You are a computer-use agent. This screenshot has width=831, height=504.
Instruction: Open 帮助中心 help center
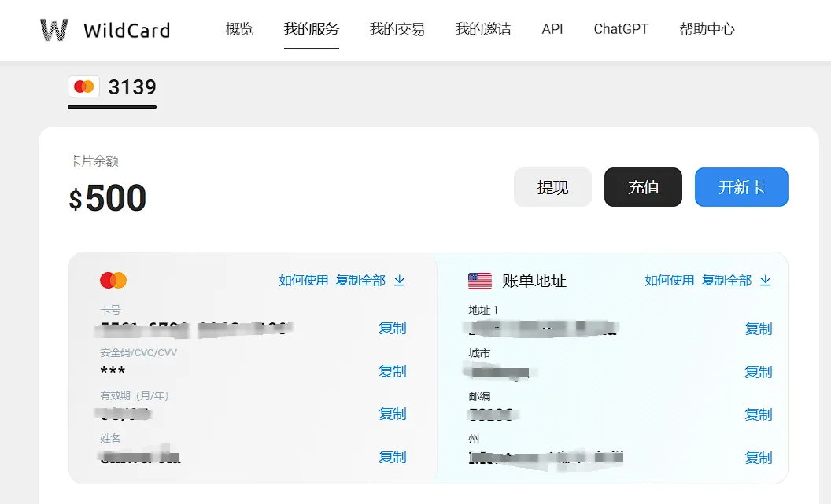[707, 29]
